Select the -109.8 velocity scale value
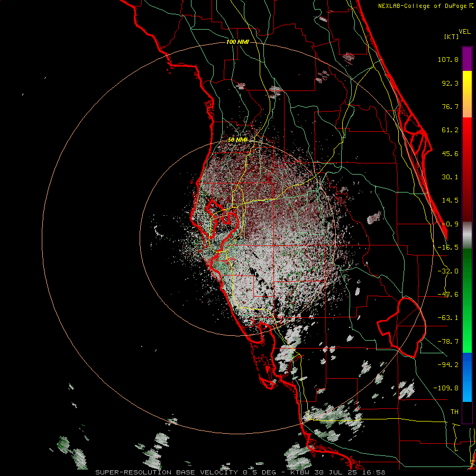 446,388
